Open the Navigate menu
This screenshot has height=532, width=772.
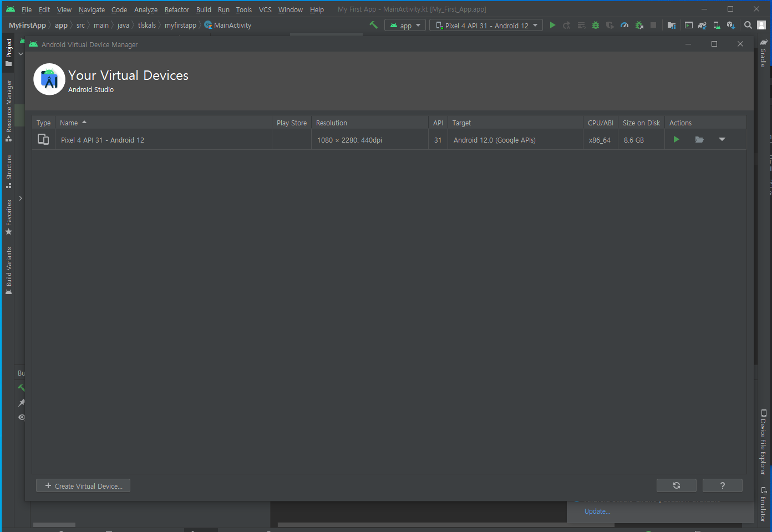point(92,9)
